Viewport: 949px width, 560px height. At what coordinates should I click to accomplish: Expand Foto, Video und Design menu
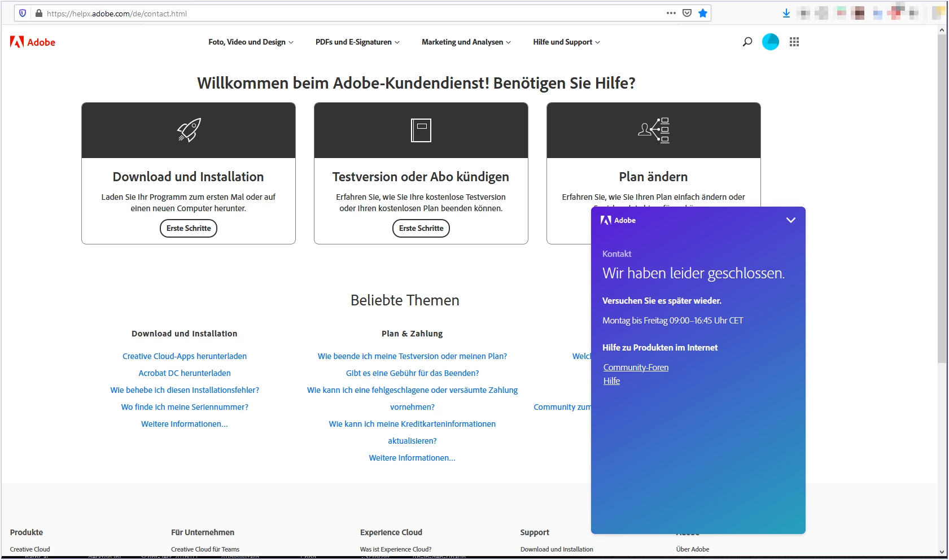click(x=251, y=42)
